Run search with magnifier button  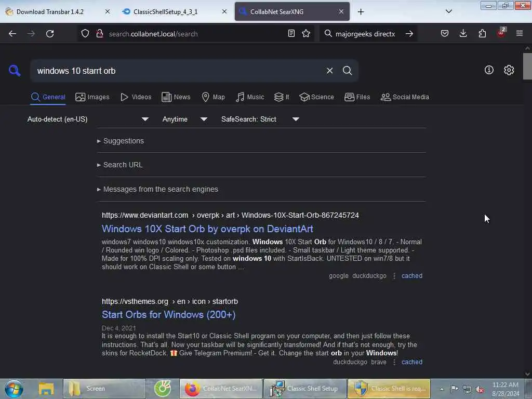347,71
